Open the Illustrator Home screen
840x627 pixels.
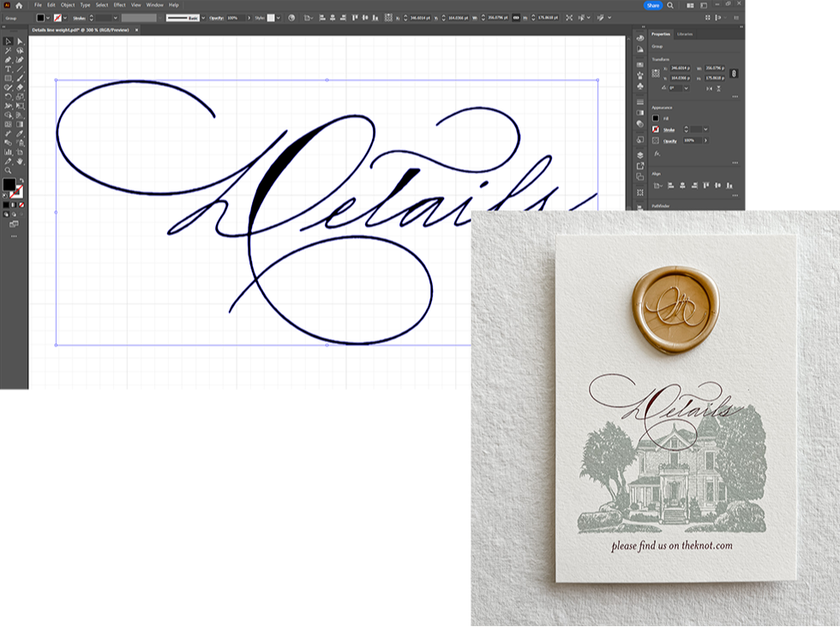coord(19,5)
